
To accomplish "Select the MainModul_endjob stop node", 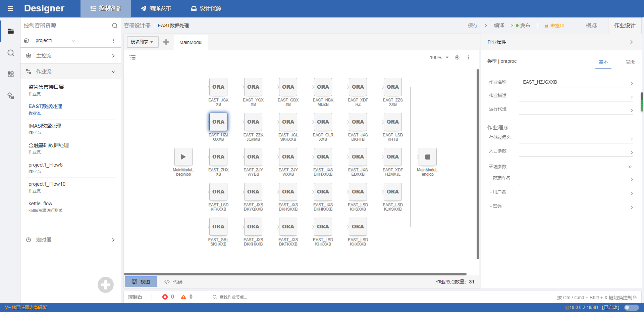I will tap(428, 157).
